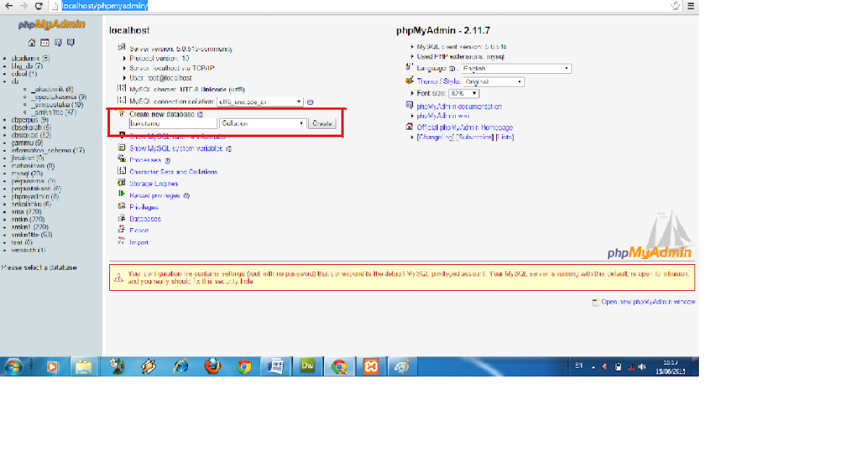Image resolution: width=868 pixels, height=456 pixels.
Task: Open the Reload privileges link
Action: 155,195
